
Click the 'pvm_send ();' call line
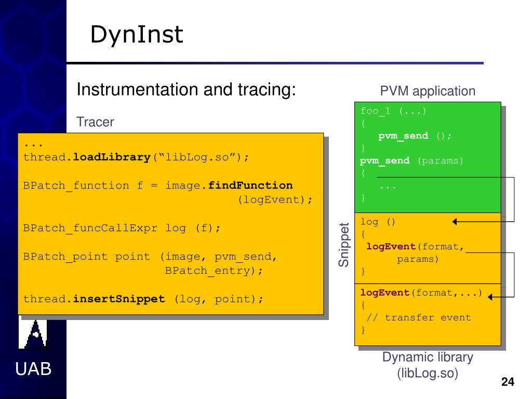tap(415, 136)
